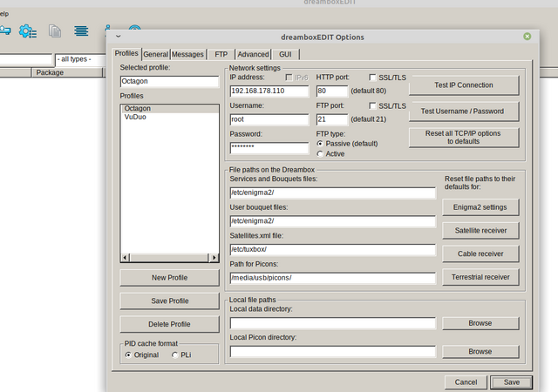Browse for Local Picon directory

click(480, 351)
